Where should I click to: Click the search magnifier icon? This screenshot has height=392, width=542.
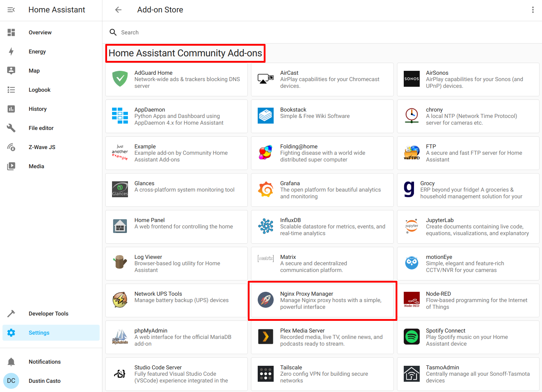[113, 32]
